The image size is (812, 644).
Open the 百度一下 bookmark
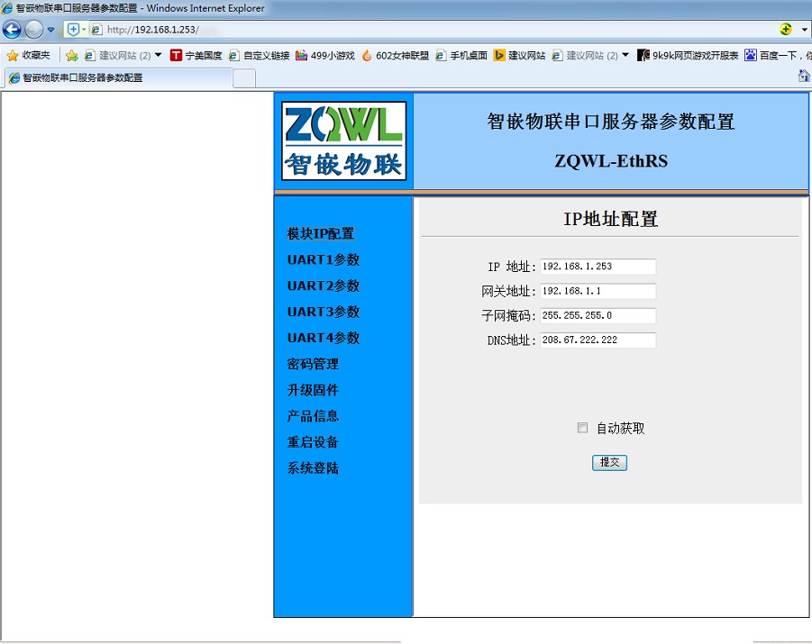pyautogui.click(x=777, y=55)
